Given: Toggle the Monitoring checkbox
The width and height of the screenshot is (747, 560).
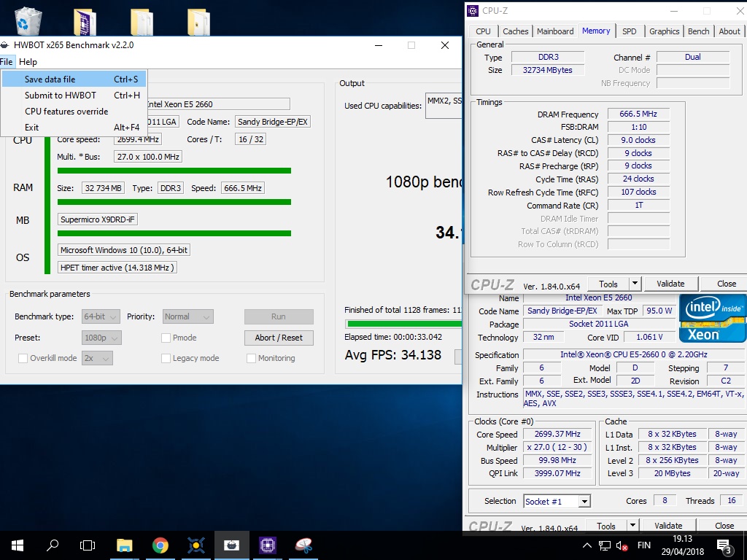Looking at the screenshot, I should [251, 358].
